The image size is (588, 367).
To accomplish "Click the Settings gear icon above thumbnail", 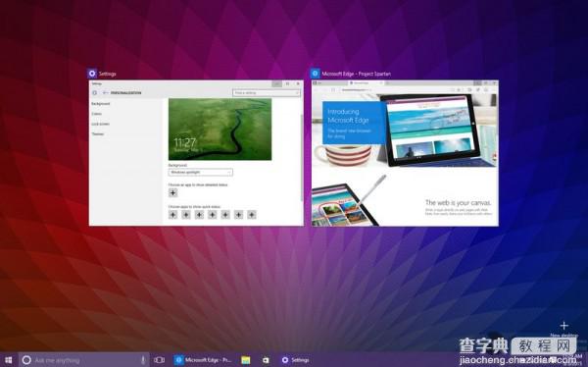I will 92,74.
